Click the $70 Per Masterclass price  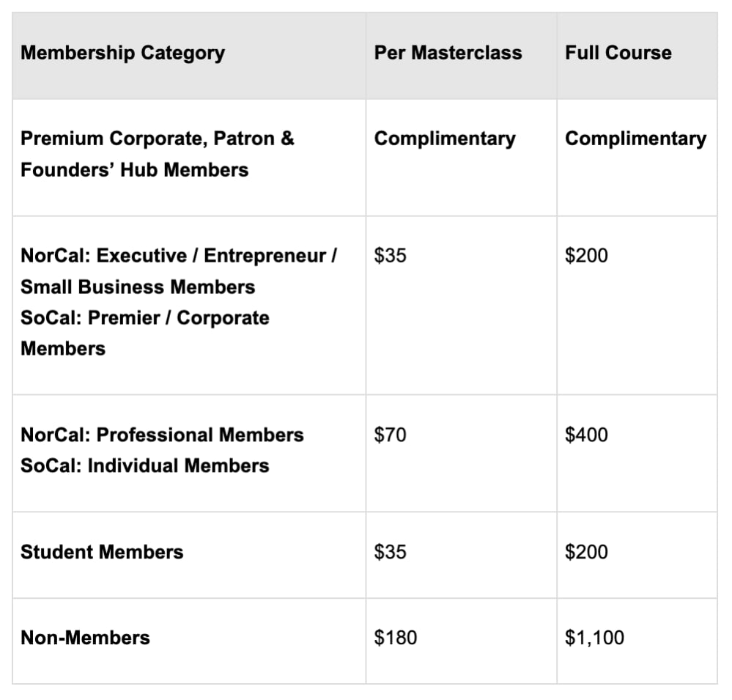click(x=390, y=435)
